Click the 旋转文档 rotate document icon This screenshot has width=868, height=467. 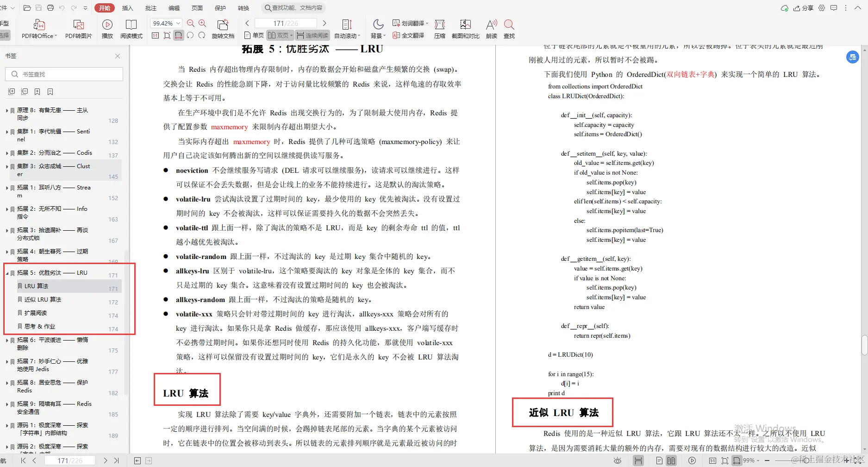[x=223, y=28]
